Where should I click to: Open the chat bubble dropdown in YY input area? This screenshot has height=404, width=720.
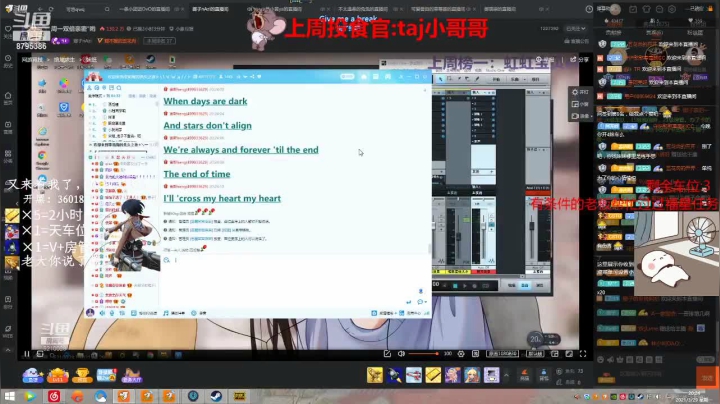coord(421,302)
